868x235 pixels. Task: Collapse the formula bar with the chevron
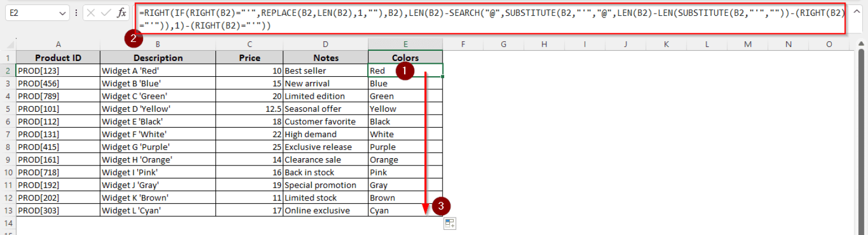856,12
